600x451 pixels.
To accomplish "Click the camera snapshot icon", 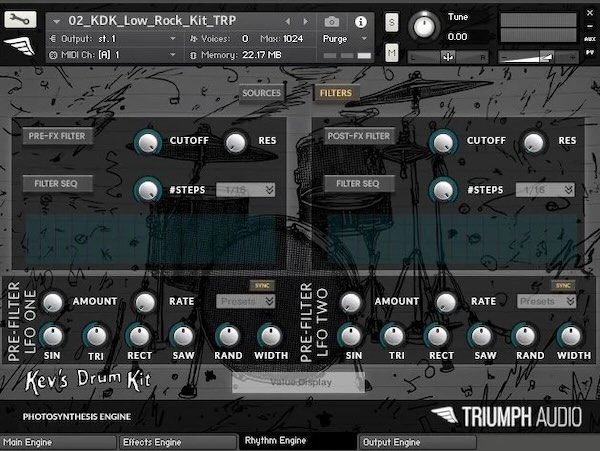I will (x=331, y=22).
